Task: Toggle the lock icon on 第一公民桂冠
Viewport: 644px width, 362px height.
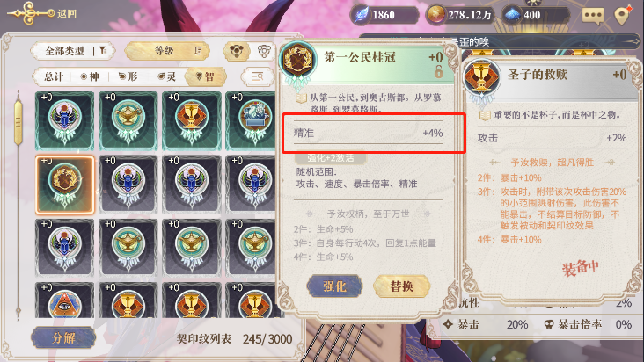Action: point(439,72)
